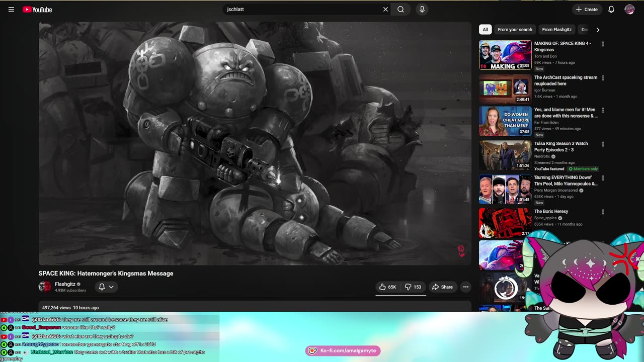The image size is (644, 362).
Task: Open The Boris Heresy video title
Action: (x=551, y=212)
